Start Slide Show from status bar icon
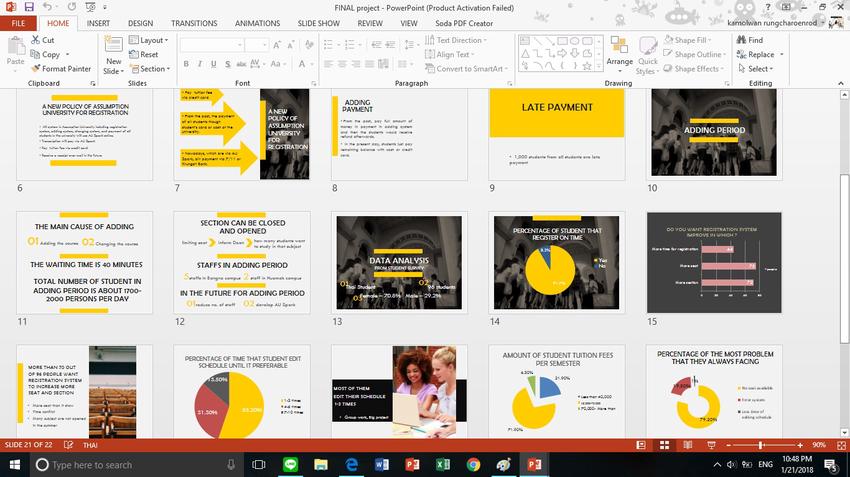 (x=711, y=445)
